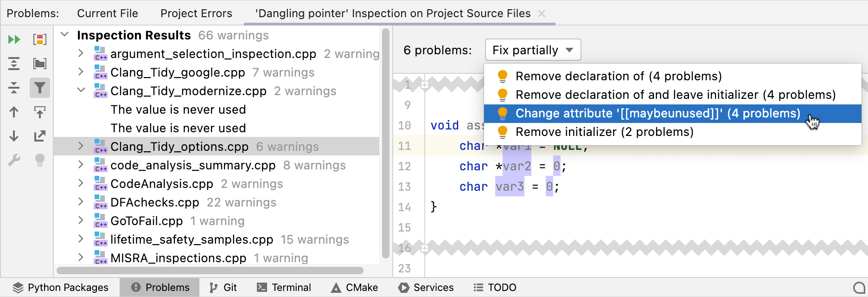Image resolution: width=868 pixels, height=297 pixels.
Task: Collapse the Clang_Tidy_modernize.cpp node
Action: pyautogui.click(x=81, y=90)
